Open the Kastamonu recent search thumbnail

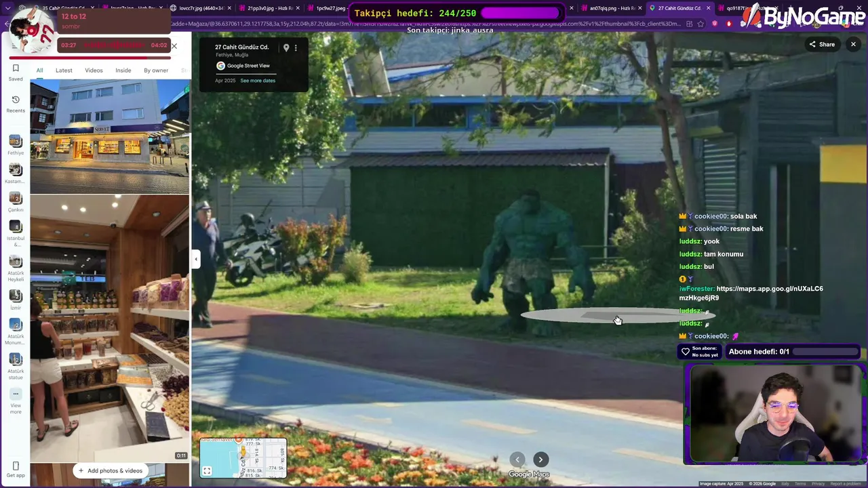pyautogui.click(x=16, y=169)
